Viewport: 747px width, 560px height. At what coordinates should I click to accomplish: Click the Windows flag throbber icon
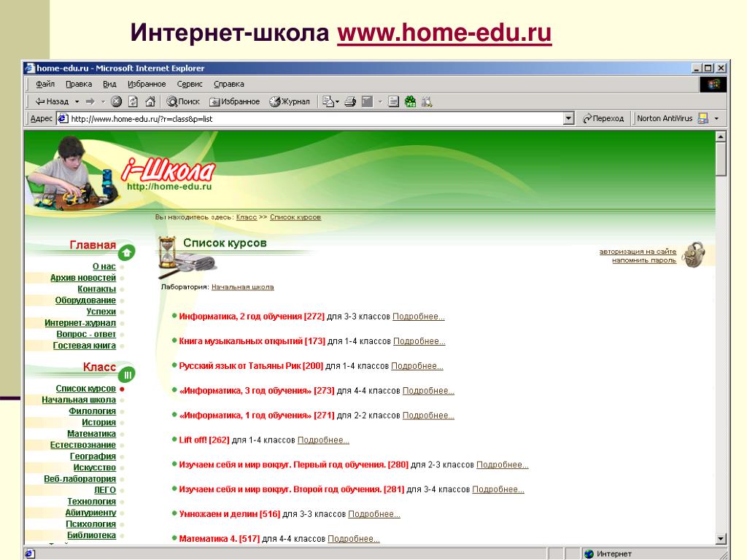coord(713,85)
